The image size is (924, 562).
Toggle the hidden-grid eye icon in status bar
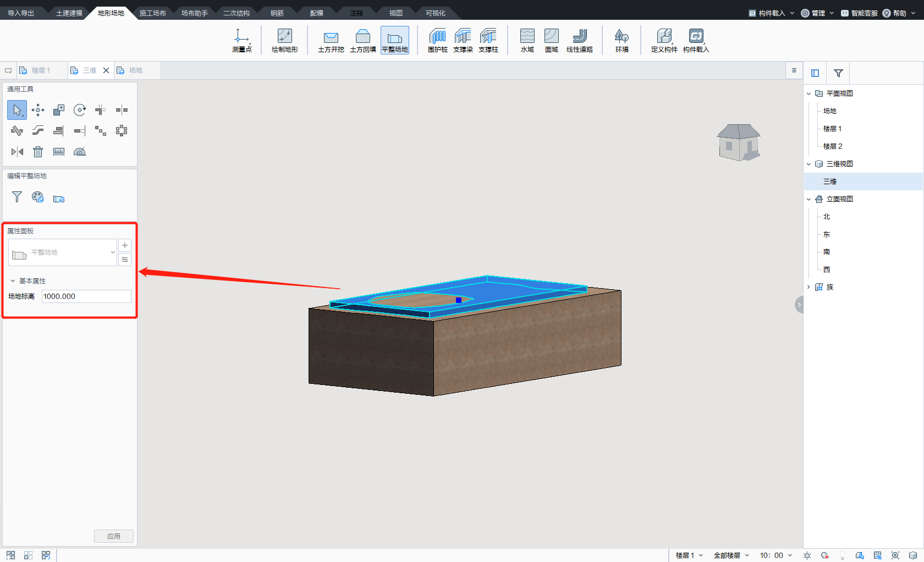pyautogui.click(x=877, y=555)
